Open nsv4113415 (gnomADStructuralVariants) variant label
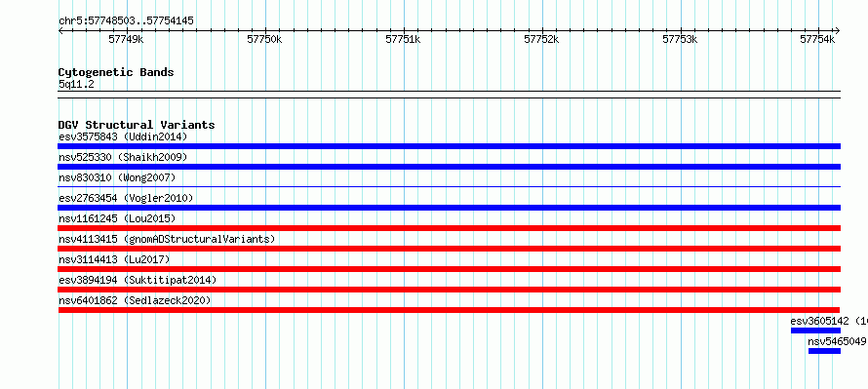Viewport: 868px width, 389px height. pos(167,239)
